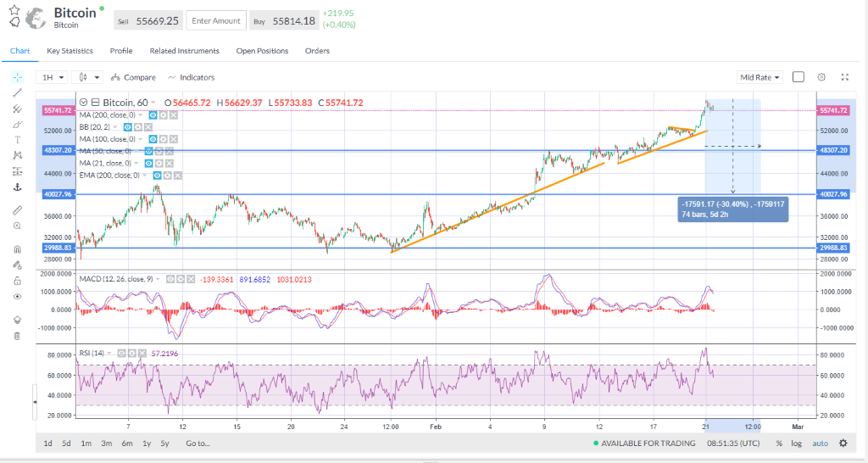Open chart properties gear at bottom right
The image size is (868, 463).
[843, 443]
